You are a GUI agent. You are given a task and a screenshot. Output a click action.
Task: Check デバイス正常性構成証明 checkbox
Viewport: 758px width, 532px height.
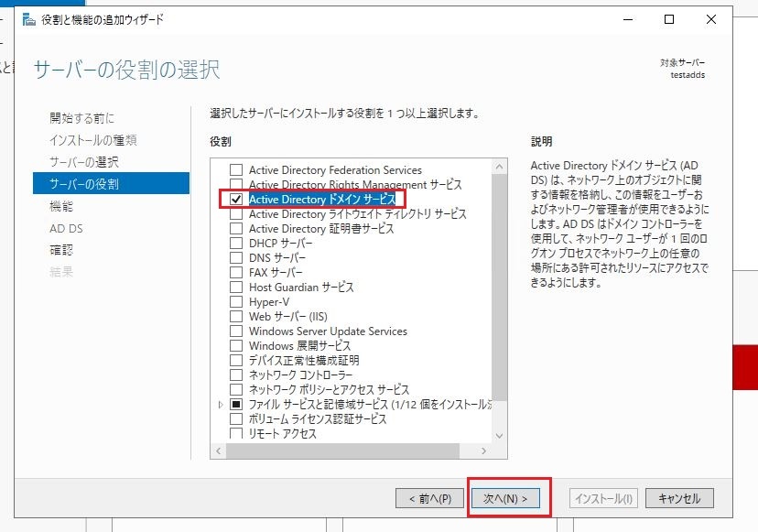tap(236, 360)
